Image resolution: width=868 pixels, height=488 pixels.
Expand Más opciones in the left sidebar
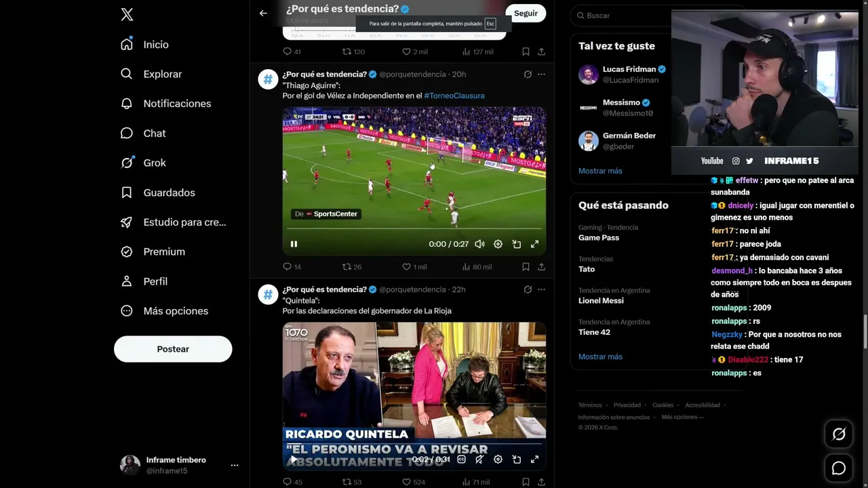164,311
